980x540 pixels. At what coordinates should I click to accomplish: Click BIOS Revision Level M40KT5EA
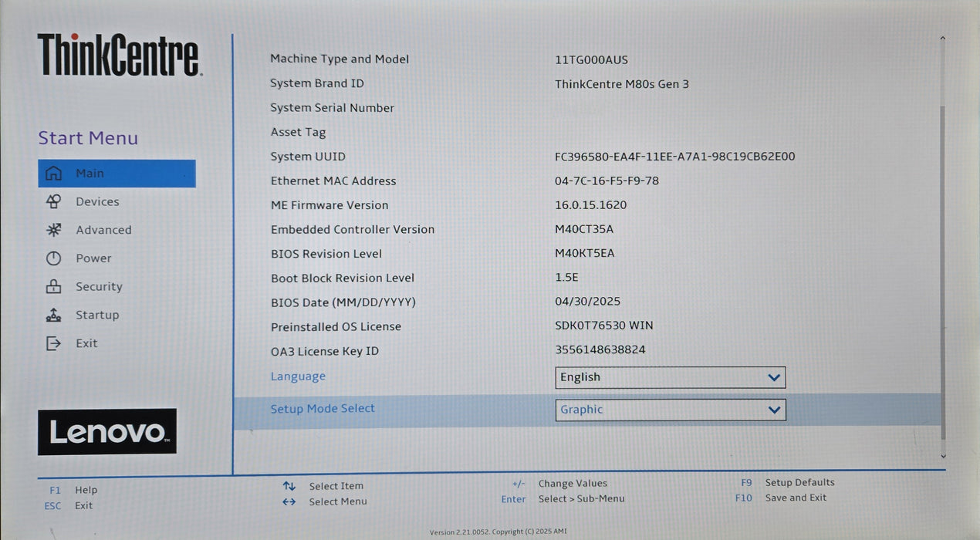[585, 253]
